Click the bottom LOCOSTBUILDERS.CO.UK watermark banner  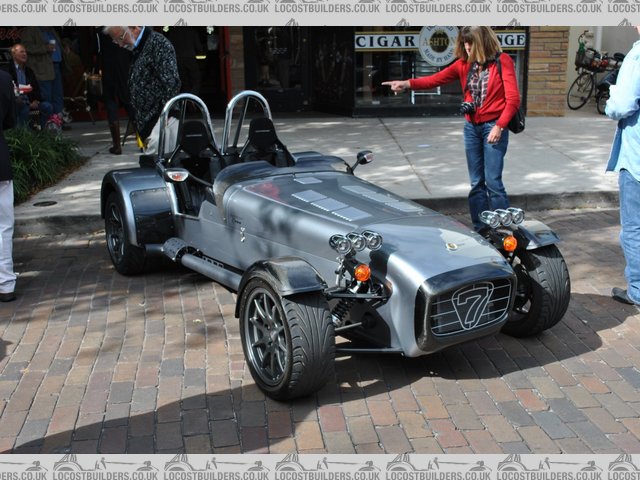(x=320, y=465)
